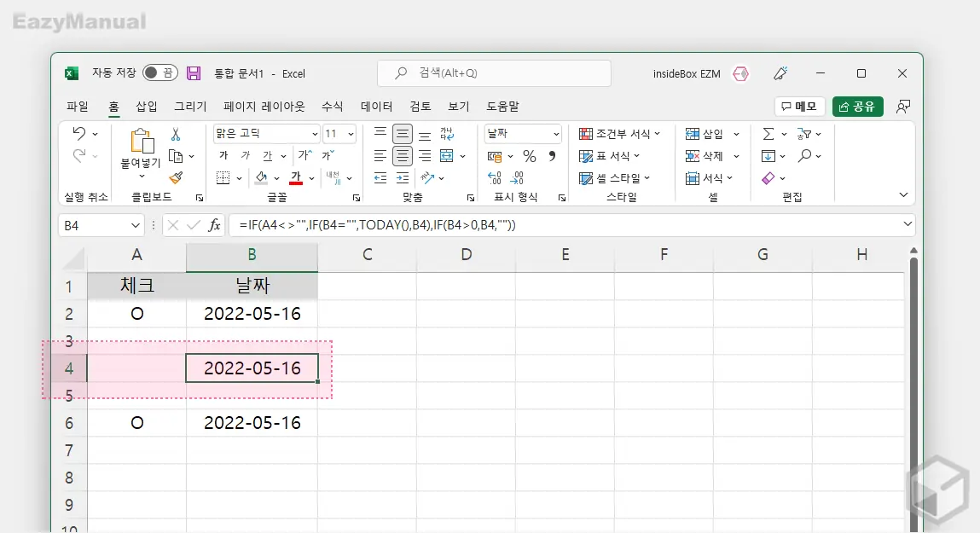Viewport: 980px width, 533px height.
Task: Toggle wrap text (가나다 줄바꿈) option
Action: [x=446, y=134]
